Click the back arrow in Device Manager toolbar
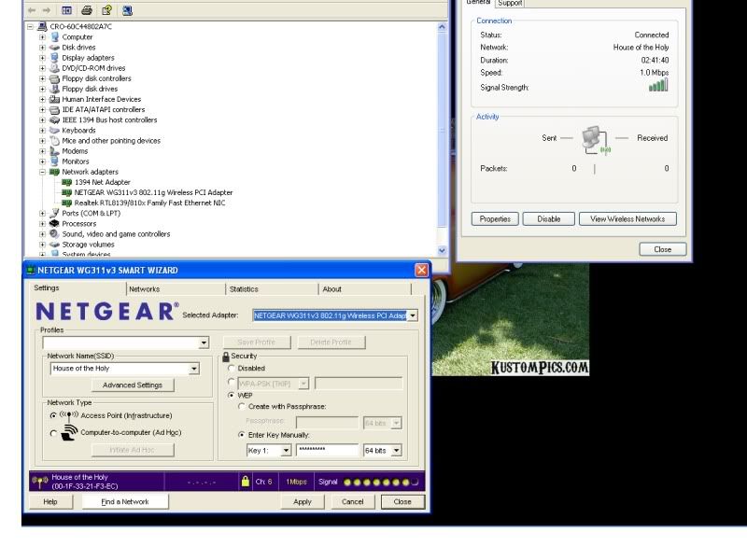This screenshot has height=560, width=747. click(32, 10)
